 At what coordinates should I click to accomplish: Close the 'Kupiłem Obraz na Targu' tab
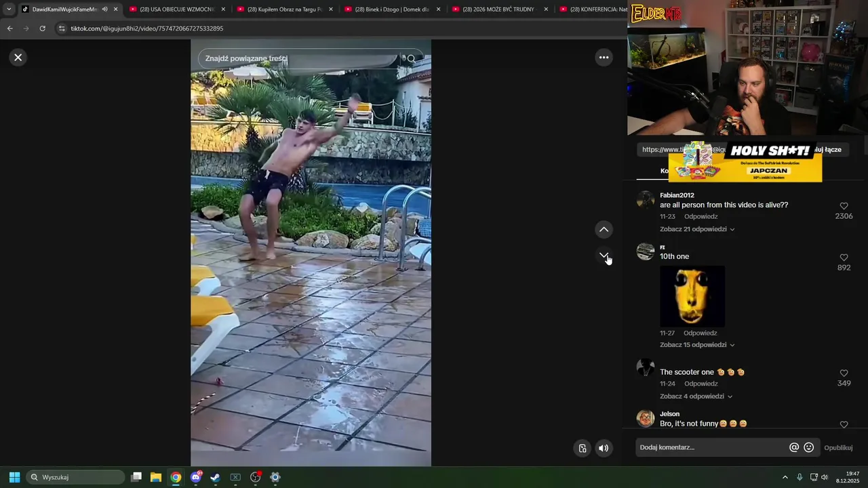(x=331, y=9)
